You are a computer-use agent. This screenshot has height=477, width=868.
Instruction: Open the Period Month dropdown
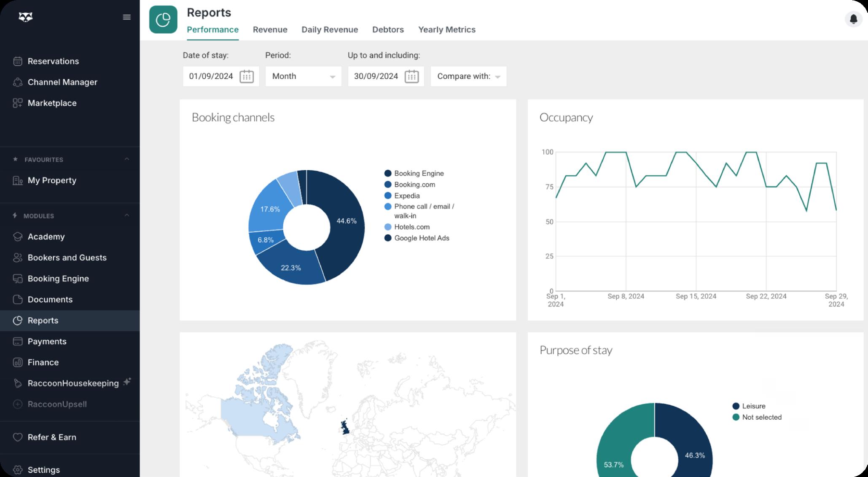point(303,76)
